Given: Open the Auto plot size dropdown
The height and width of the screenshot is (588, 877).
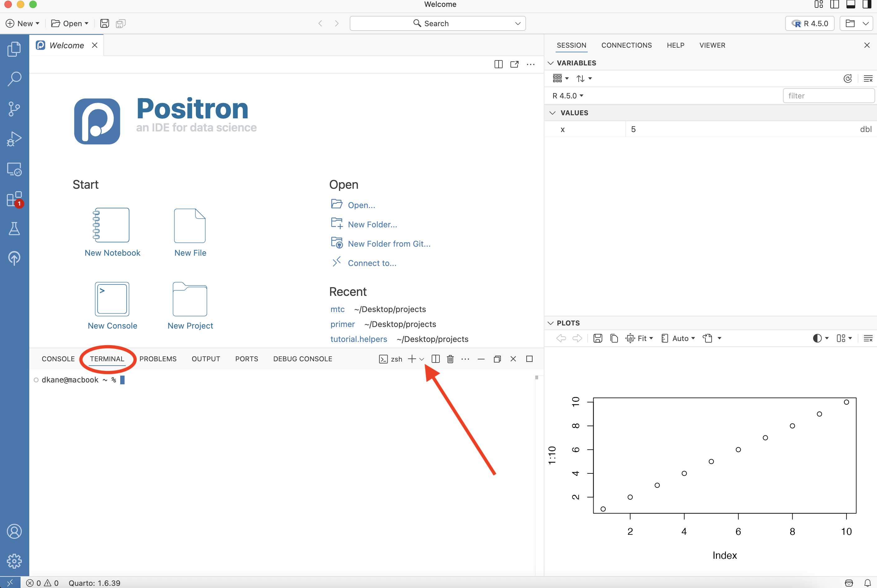Looking at the screenshot, I should tap(678, 338).
